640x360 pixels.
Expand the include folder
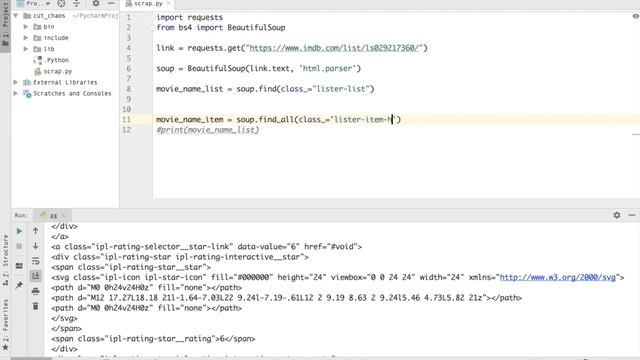tap(26, 38)
